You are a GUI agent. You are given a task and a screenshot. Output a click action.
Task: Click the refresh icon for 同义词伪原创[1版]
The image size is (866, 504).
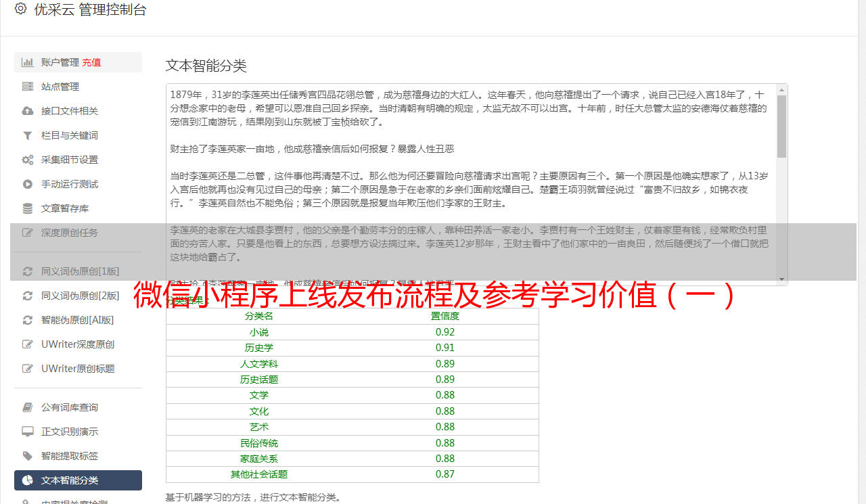pos(28,271)
